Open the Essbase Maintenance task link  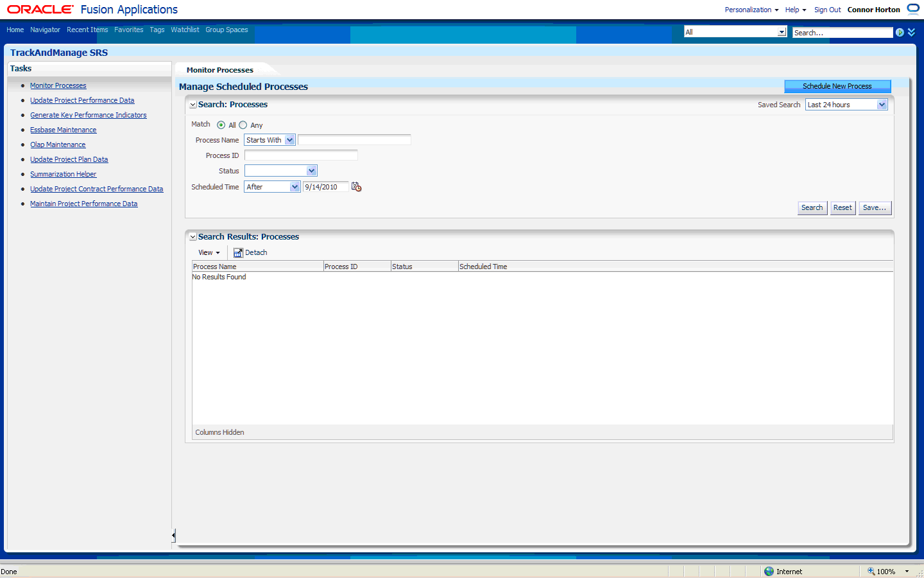coord(63,129)
